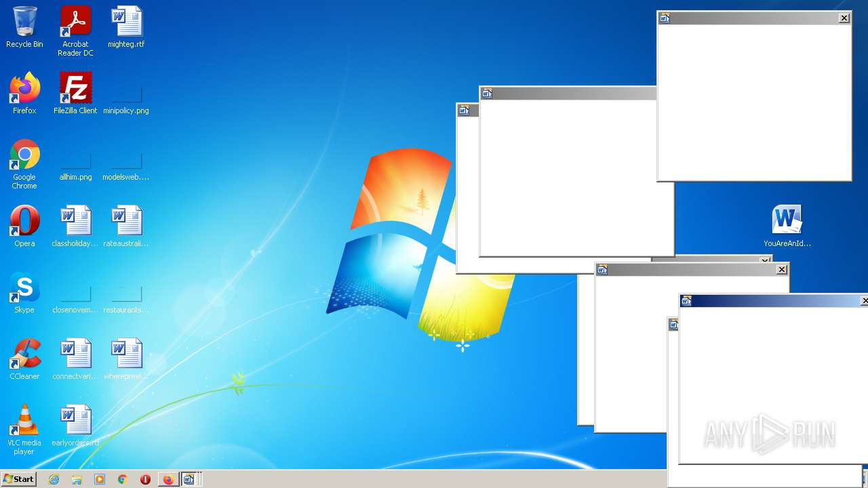Open the Windows Start menu
Viewport: 868px width, 488px height.
coord(18,479)
